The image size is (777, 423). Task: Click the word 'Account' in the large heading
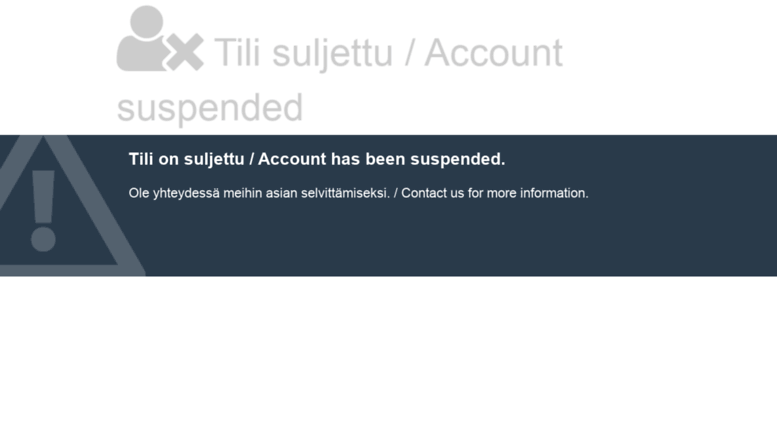pyautogui.click(x=494, y=53)
